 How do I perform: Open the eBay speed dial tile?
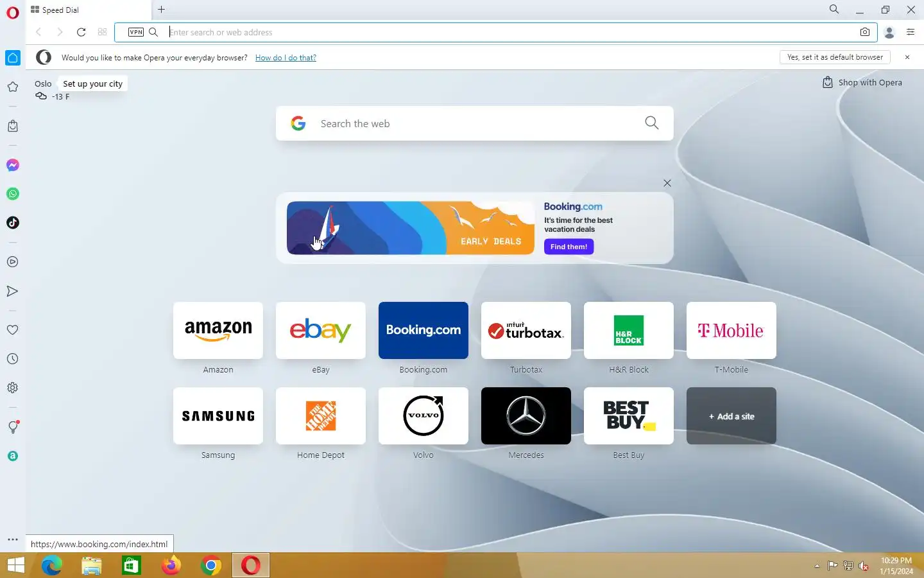click(x=321, y=330)
